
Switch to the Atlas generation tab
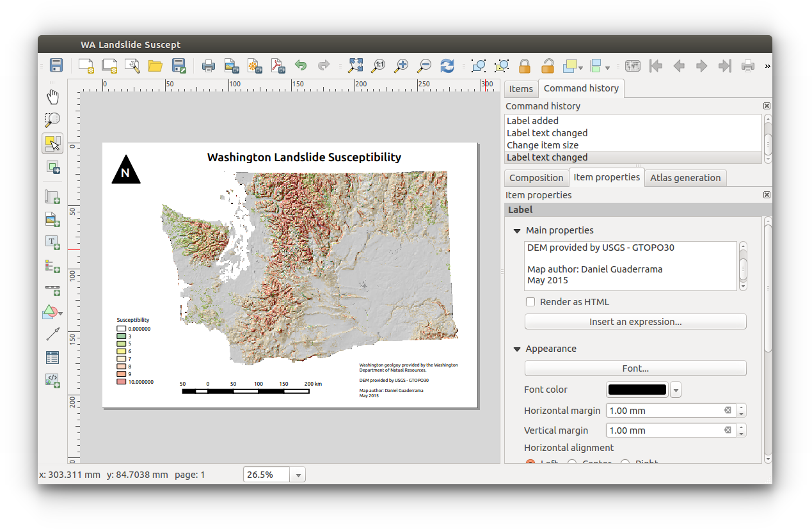point(685,177)
